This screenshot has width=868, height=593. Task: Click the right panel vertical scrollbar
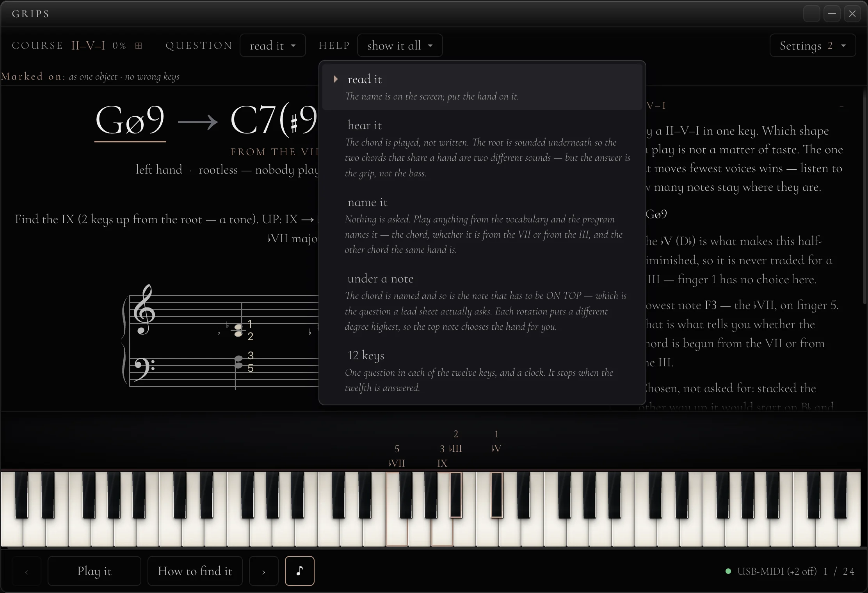pos(864,197)
